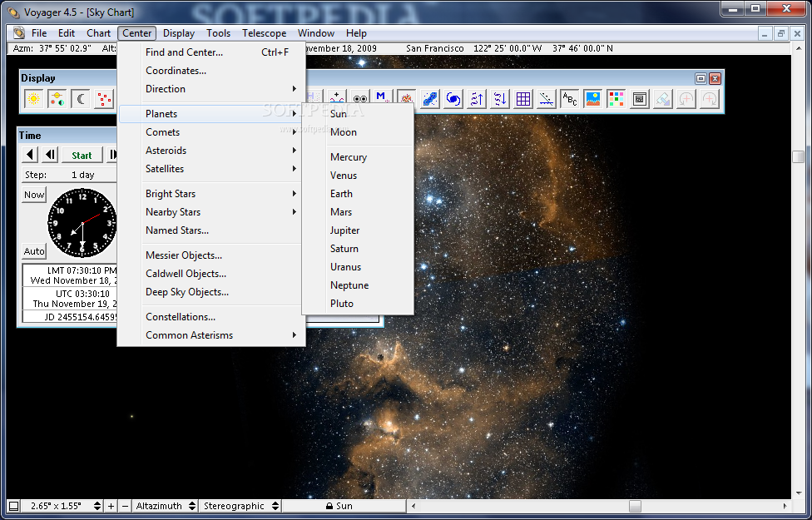Click the minus zoom-out button in status bar
Screen dimensions: 812x520
[x=124, y=506]
